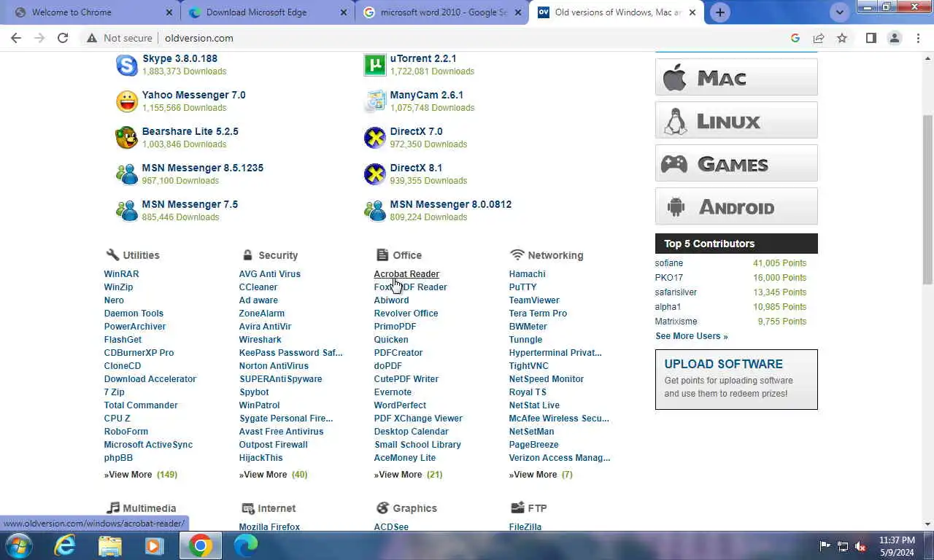This screenshot has height=560, width=934.
Task: Click the ManyCam 2.6.1 icon
Action: 374,101
